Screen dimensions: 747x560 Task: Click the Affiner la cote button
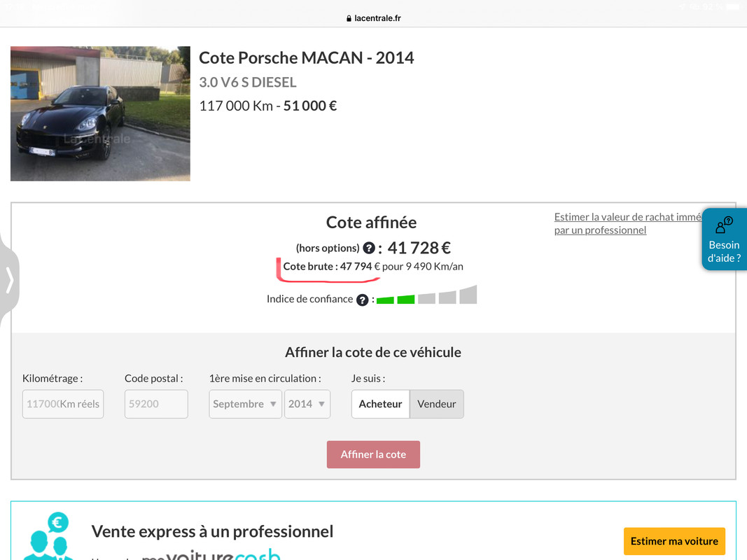pos(373,454)
